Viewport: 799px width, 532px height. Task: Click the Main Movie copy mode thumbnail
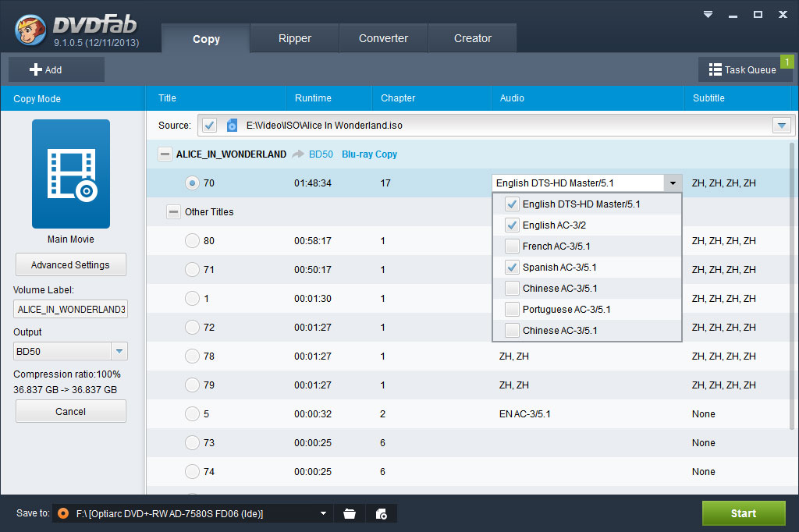[x=71, y=174]
